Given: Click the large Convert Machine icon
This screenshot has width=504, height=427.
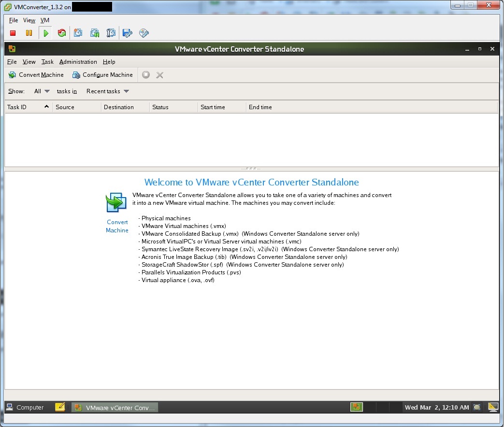Looking at the screenshot, I should point(116,202).
